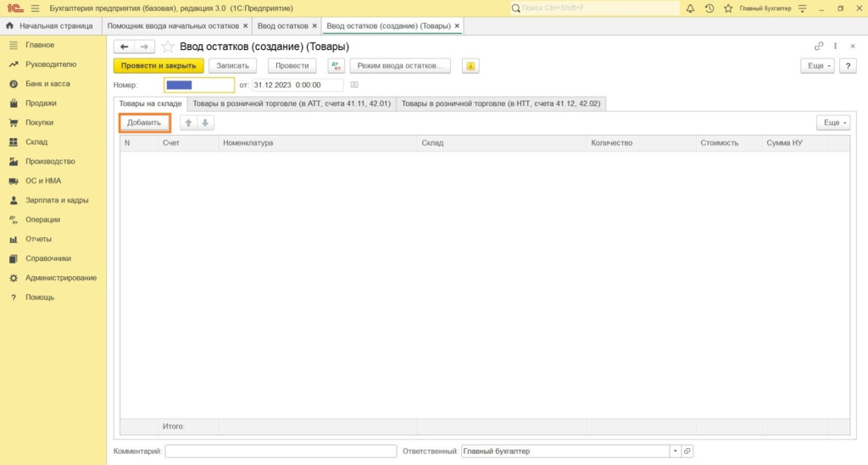This screenshot has width=868, height=465.
Task: Open the table's Еще dropdown menu
Action: tap(833, 123)
